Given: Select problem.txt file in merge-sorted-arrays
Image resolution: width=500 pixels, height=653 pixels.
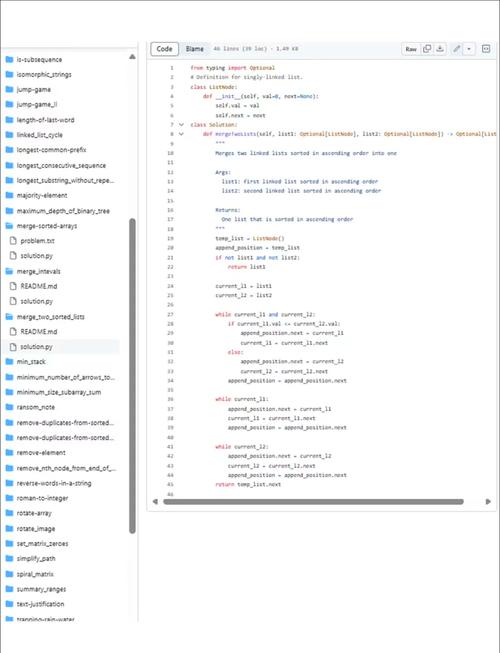Looking at the screenshot, I should pyautogui.click(x=37, y=241).
